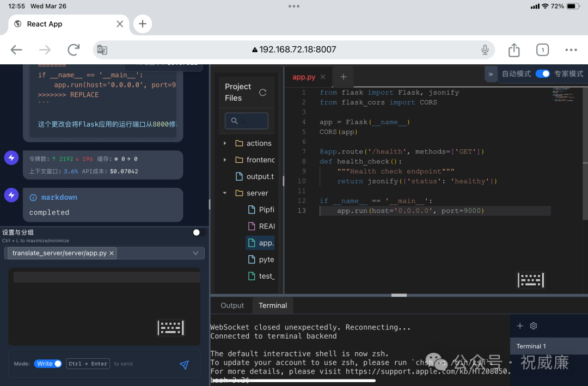Screen dimensions: 588x386
Task: Toggle the 设置与分组 switch
Action: click(x=199, y=232)
